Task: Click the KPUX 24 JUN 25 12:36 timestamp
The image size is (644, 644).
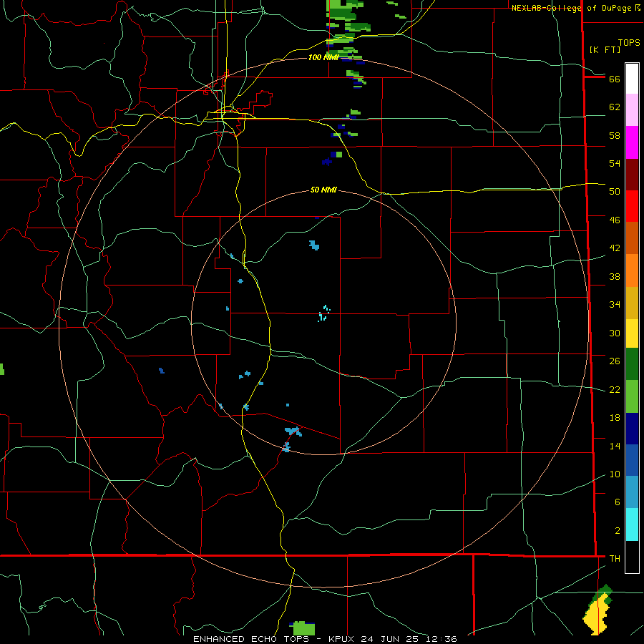Action: tap(393, 639)
